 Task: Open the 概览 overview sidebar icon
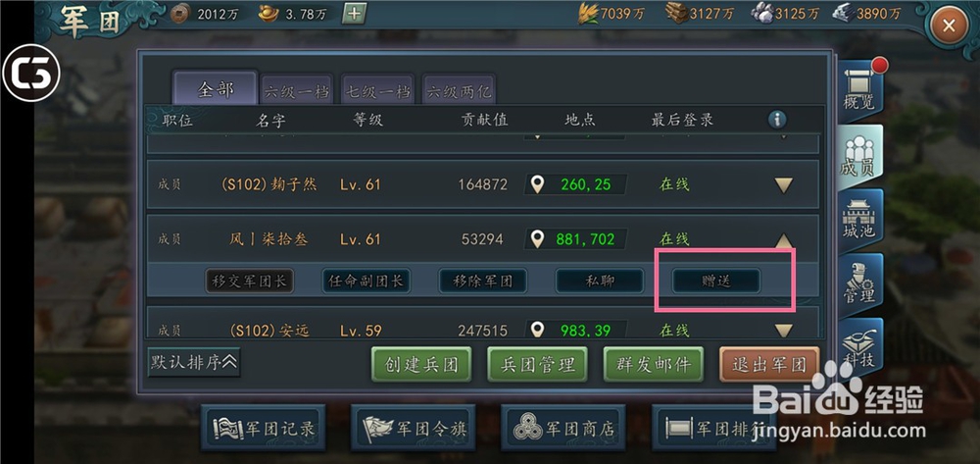click(859, 91)
